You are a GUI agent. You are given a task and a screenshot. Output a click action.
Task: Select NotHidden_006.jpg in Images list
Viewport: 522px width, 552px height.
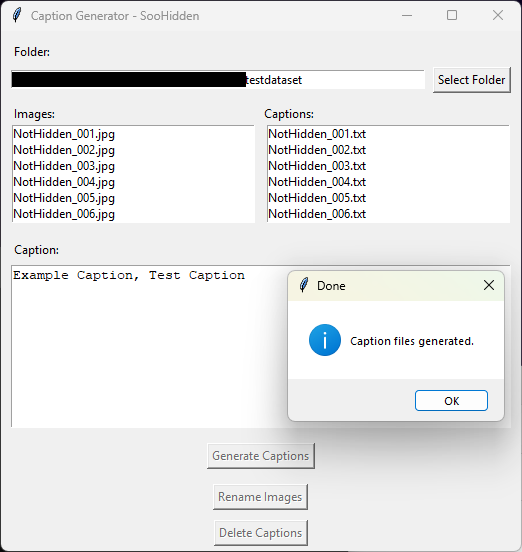[64, 214]
